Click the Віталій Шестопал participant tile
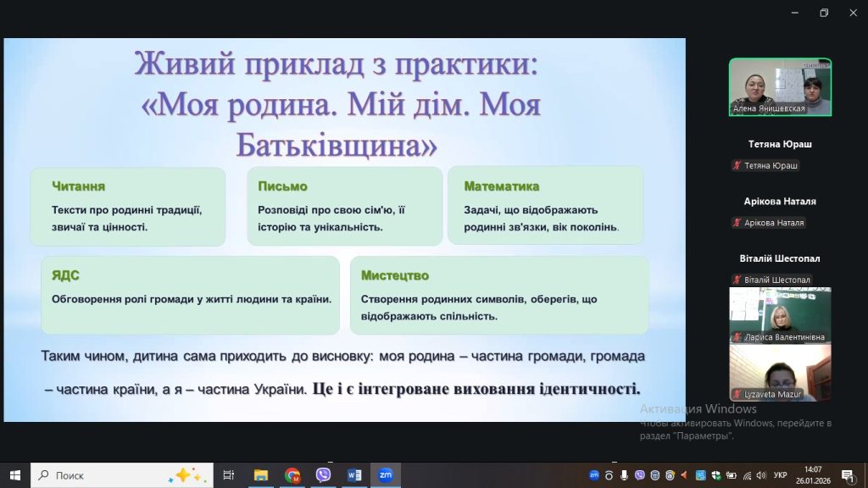 pos(780,258)
